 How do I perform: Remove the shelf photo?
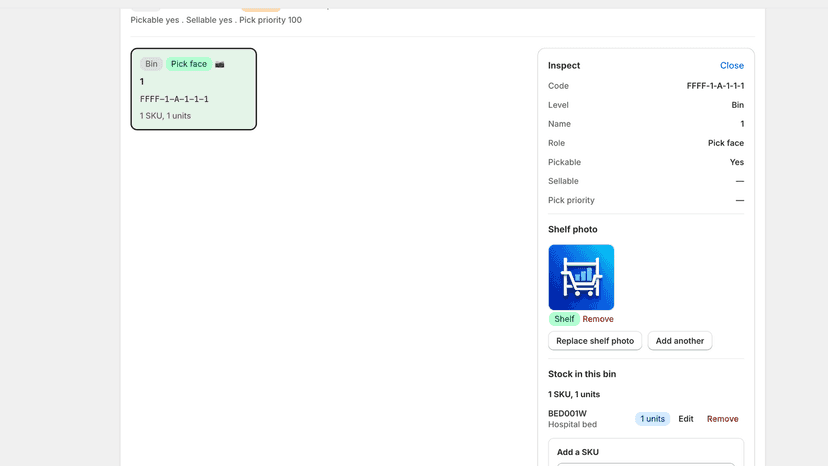(598, 319)
